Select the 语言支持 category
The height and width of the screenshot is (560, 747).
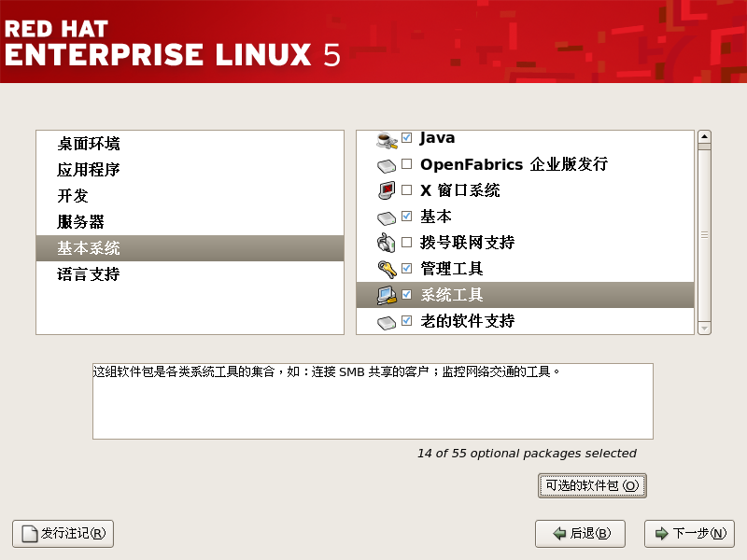tap(190, 274)
